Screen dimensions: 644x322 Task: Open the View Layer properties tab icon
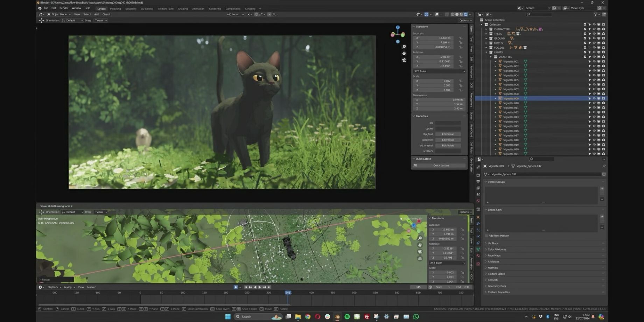[478, 188]
